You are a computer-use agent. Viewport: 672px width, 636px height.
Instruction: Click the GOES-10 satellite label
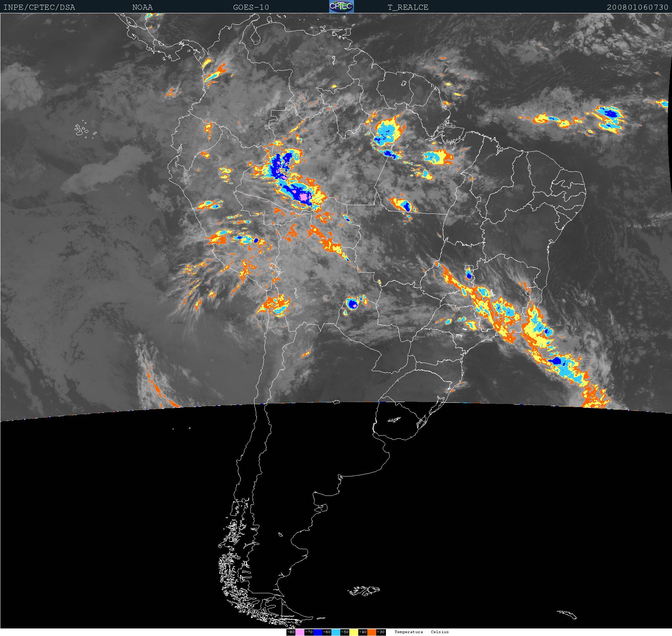[251, 7]
